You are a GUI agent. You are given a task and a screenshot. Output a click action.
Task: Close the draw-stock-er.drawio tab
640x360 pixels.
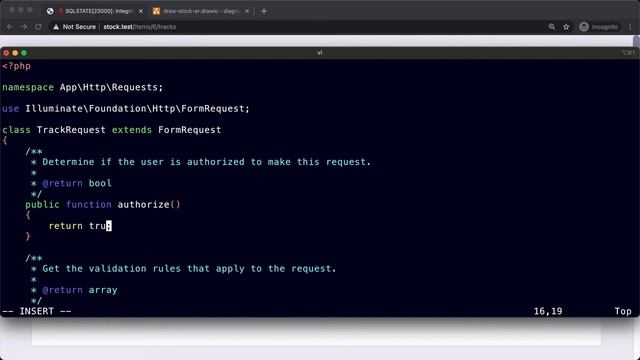click(247, 11)
